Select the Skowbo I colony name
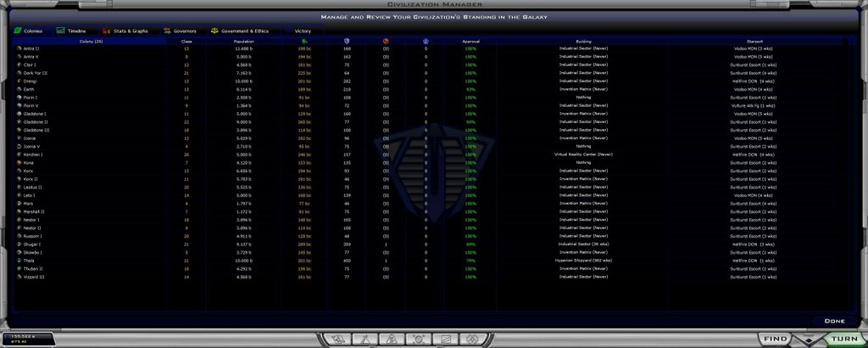 (x=33, y=252)
